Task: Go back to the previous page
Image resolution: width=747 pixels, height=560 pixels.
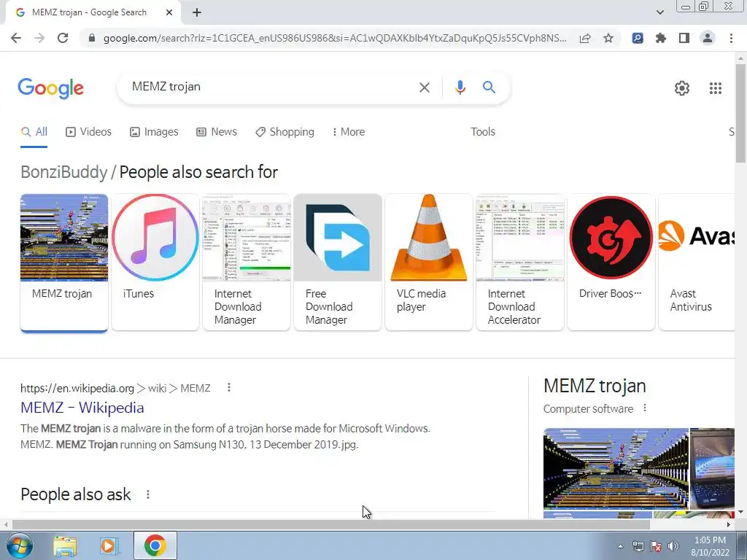Action: [x=16, y=38]
